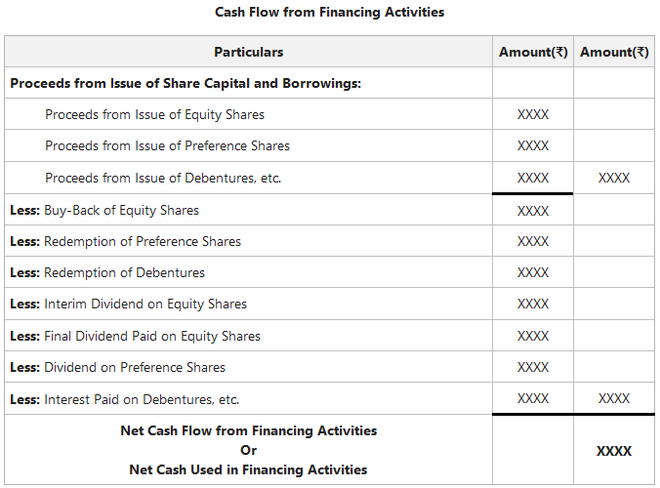
Task: Click the Net Cash Flow from Financing Activities text
Action: coord(248,431)
